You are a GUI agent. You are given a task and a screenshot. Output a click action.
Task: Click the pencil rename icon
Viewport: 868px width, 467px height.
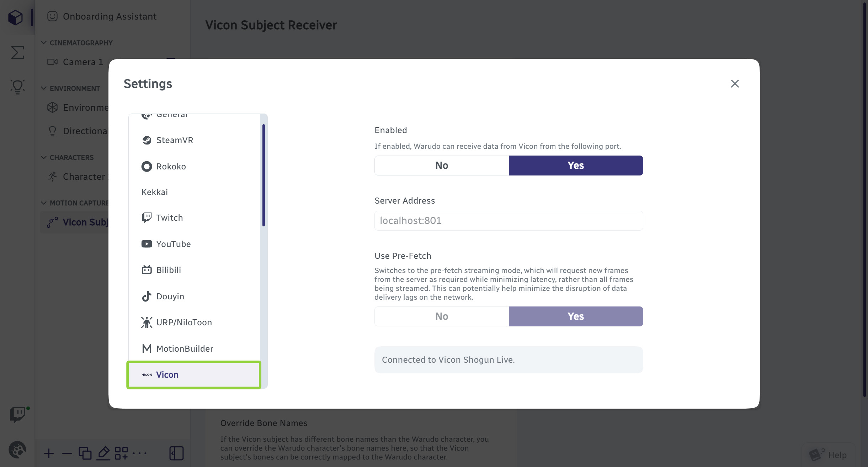click(103, 453)
